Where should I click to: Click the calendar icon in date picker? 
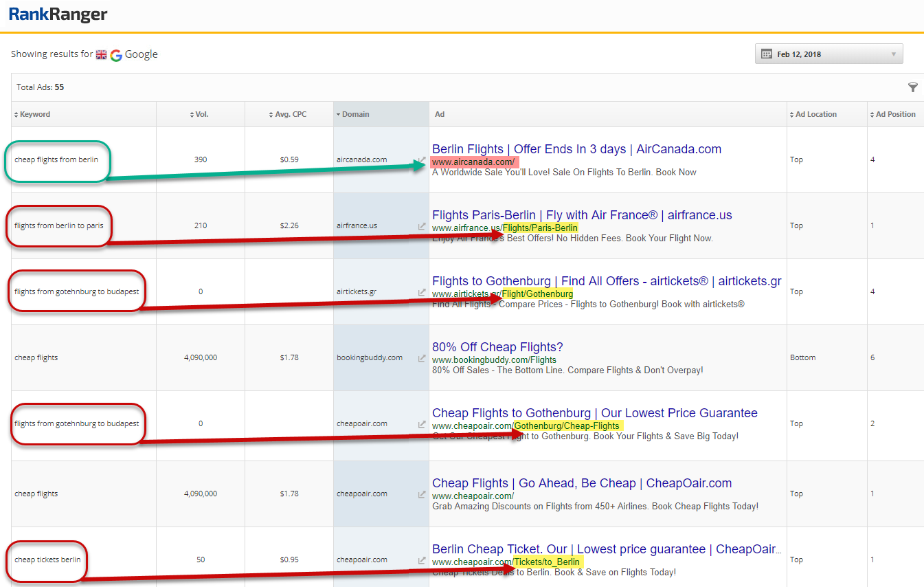pyautogui.click(x=767, y=54)
